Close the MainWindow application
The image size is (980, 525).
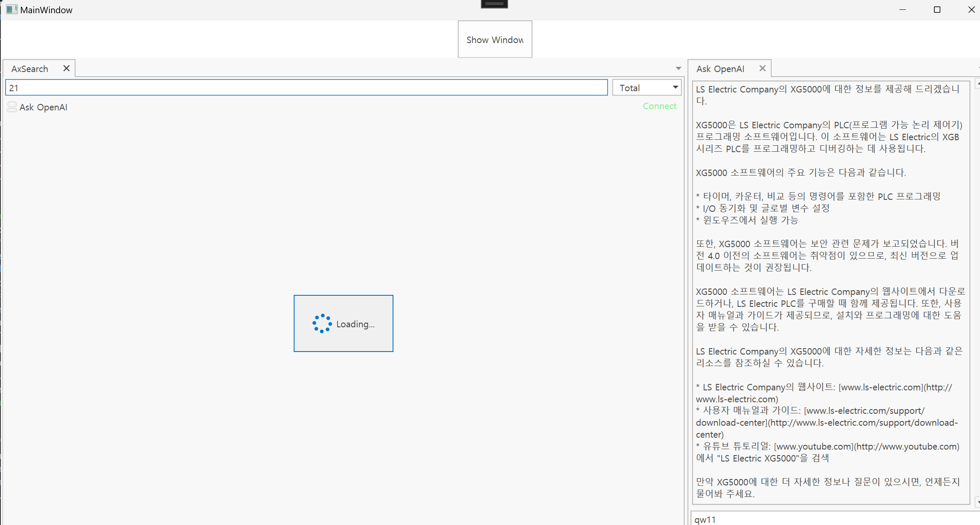(x=971, y=9)
